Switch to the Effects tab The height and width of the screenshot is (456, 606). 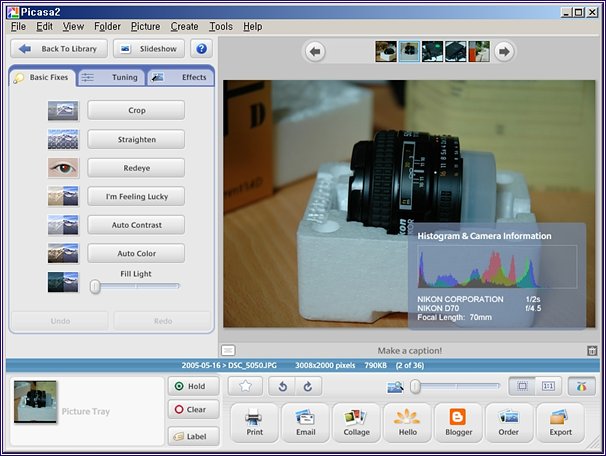(180, 77)
